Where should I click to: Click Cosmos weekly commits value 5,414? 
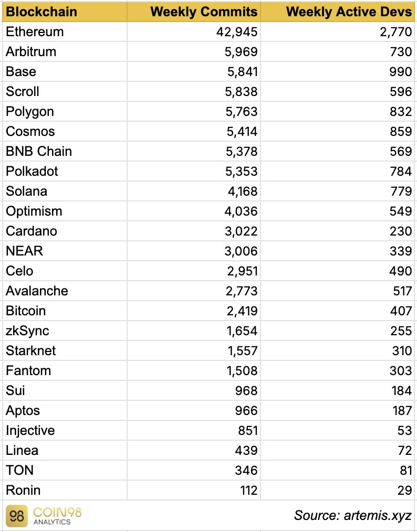click(x=239, y=131)
